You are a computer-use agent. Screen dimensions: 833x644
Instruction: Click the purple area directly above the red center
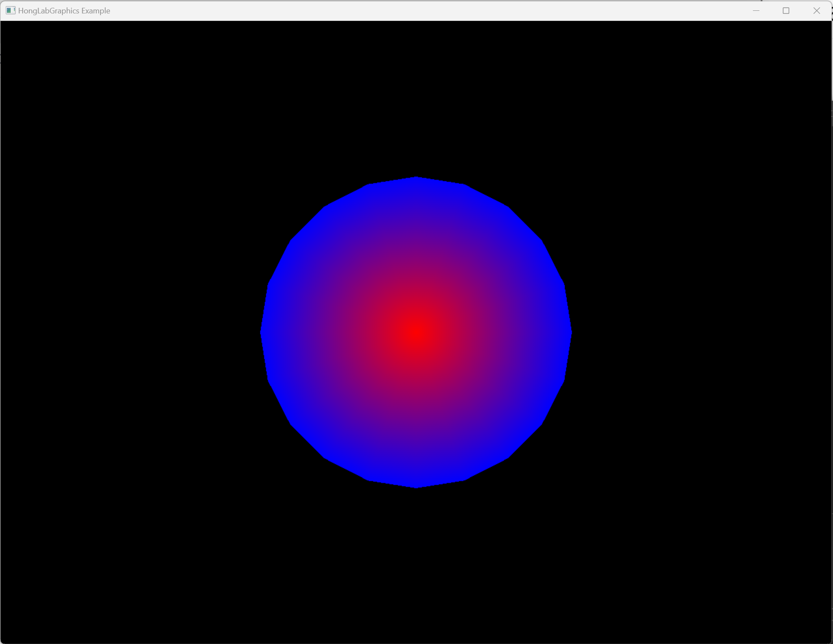[416, 255]
